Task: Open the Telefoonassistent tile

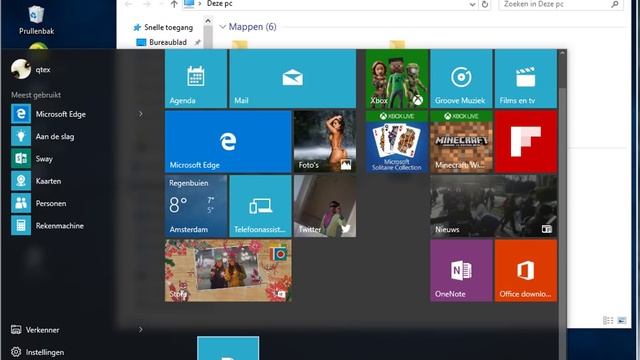Action: coord(260,206)
